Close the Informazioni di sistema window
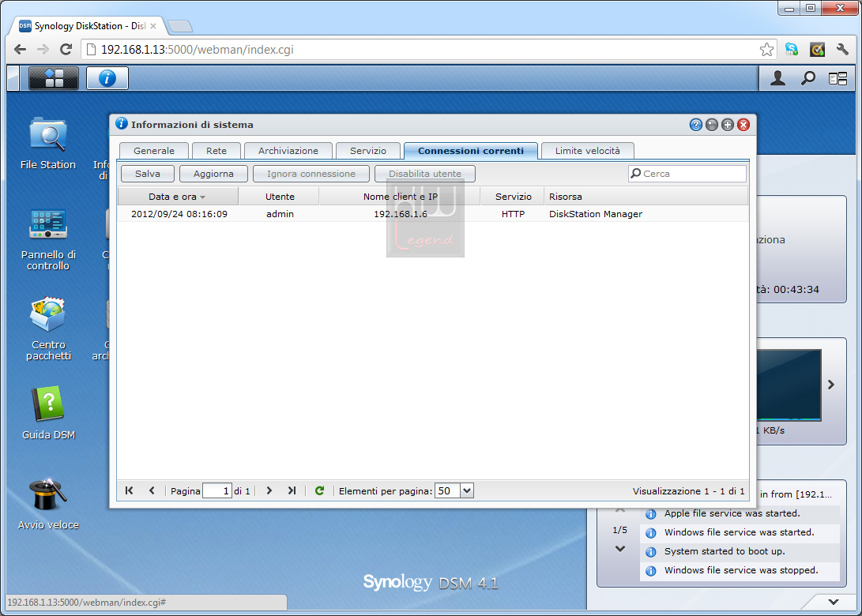The image size is (862, 616). [x=743, y=125]
